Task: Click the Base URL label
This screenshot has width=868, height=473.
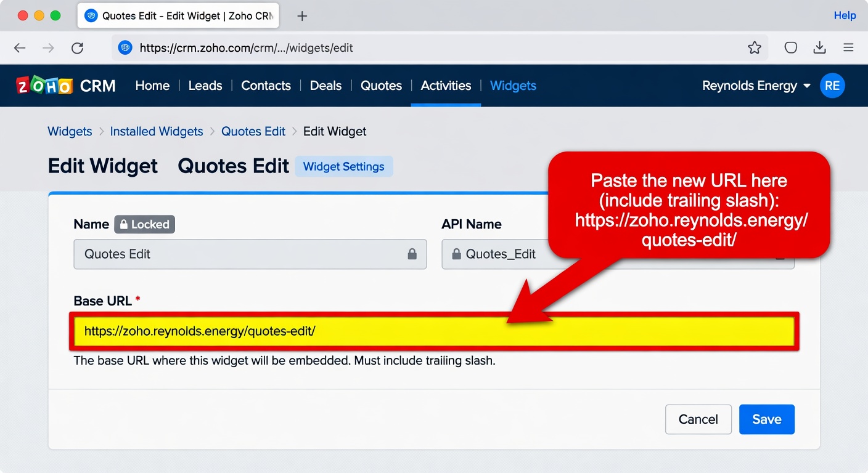Action: pyautogui.click(x=102, y=301)
